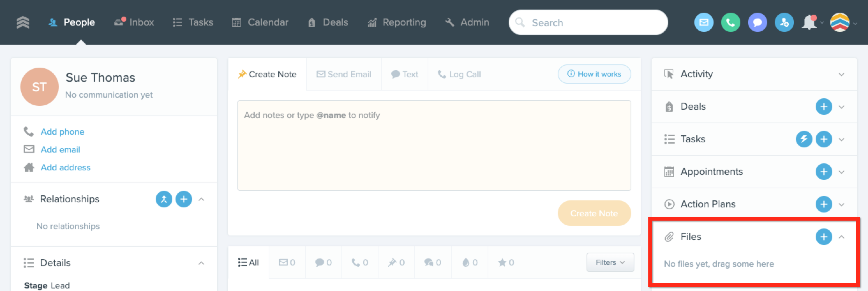Screen dimensions: 868x291
Task: Filter timeline by calls icon
Action: [x=360, y=262]
